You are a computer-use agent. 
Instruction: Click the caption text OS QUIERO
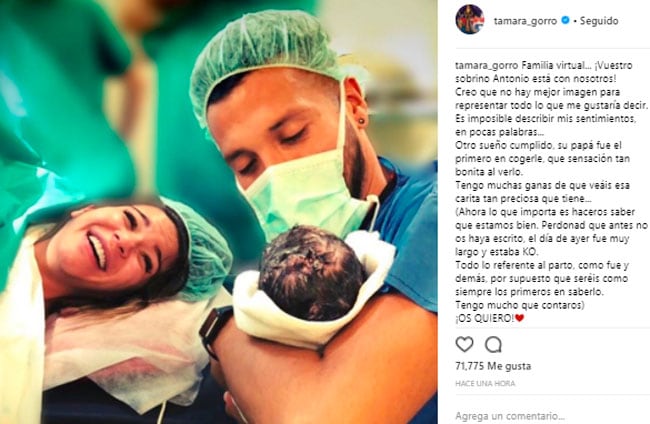[485, 318]
